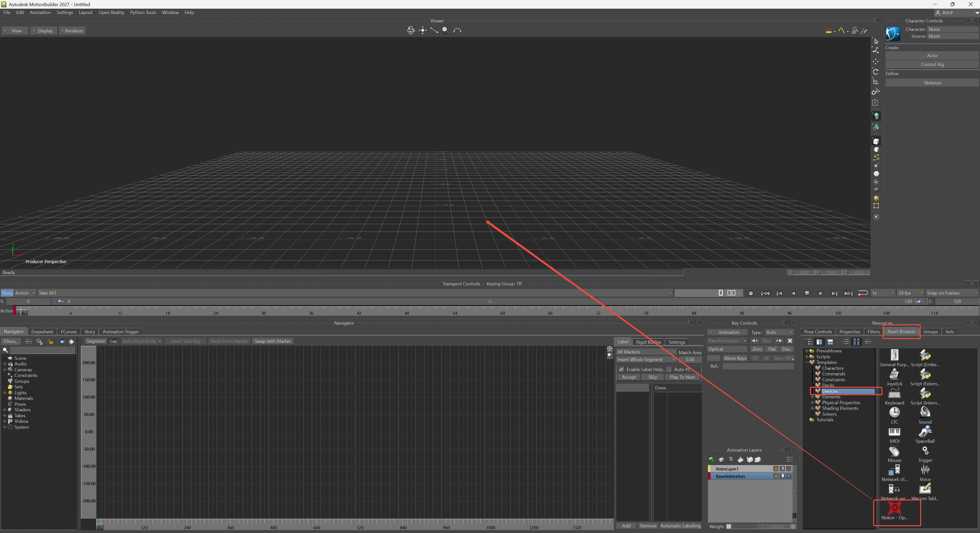The height and width of the screenshot is (533, 980).
Task: Click the Automatic Labelling button
Action: pyautogui.click(x=680, y=526)
